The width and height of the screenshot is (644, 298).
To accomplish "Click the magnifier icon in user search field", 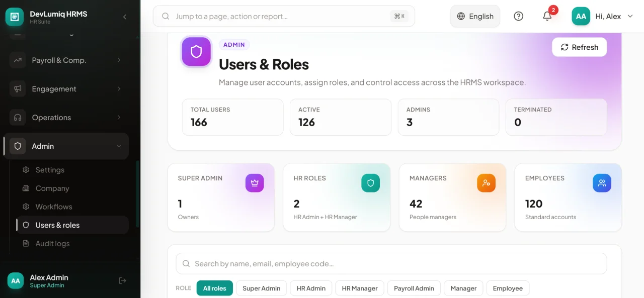I will 186,263.
